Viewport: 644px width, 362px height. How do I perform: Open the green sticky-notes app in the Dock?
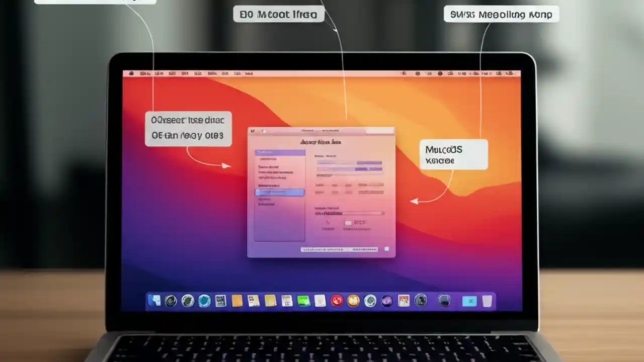pyautogui.click(x=302, y=301)
